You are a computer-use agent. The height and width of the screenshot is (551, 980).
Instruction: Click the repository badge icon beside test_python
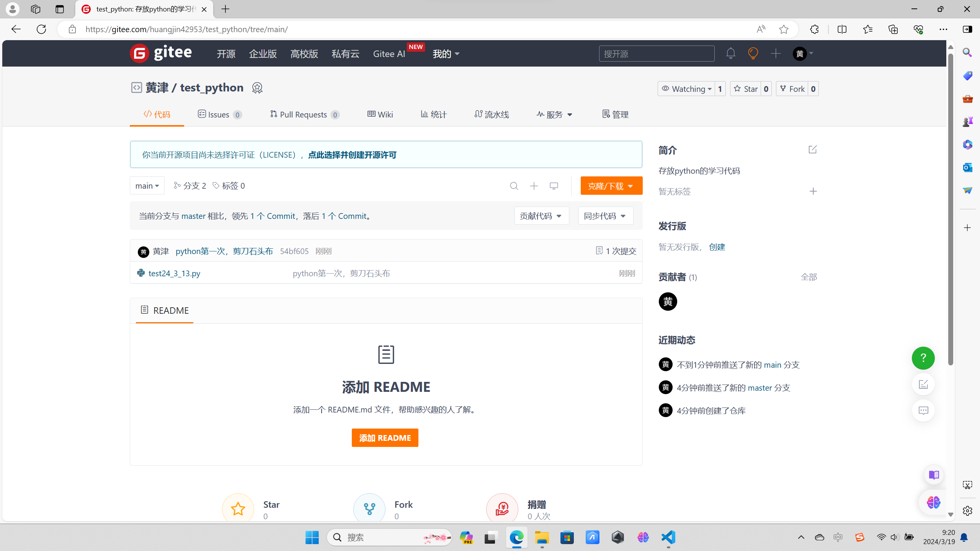pos(257,88)
